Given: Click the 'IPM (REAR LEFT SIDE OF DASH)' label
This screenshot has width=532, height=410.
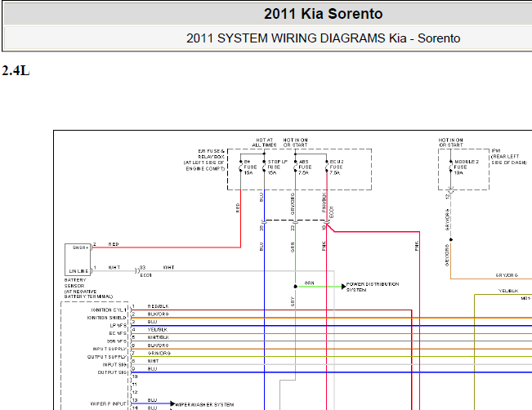Looking at the screenshot, I should coord(508,157).
